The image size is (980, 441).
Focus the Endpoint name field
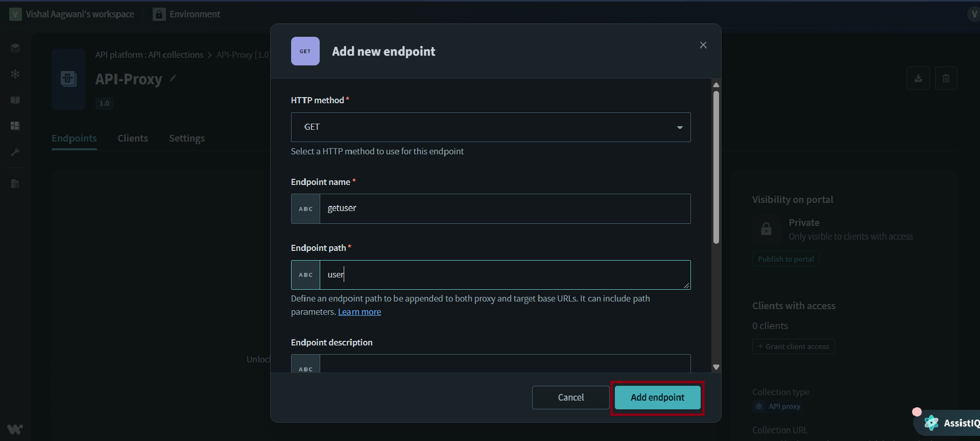[491, 208]
